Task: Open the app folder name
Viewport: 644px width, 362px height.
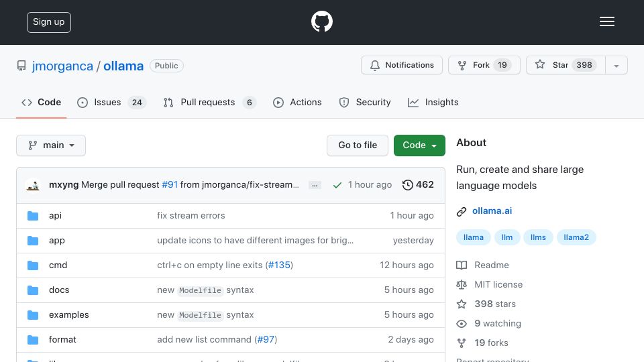Action: point(56,241)
